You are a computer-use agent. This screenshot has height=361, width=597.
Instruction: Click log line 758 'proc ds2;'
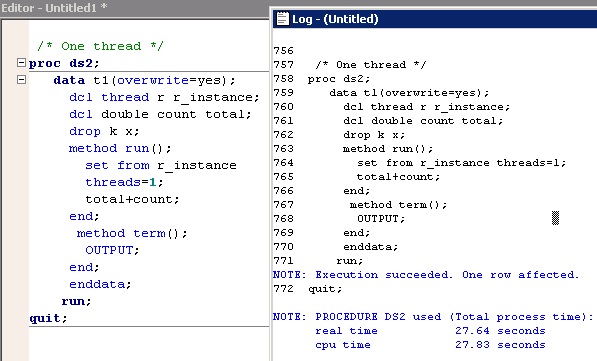(339, 79)
